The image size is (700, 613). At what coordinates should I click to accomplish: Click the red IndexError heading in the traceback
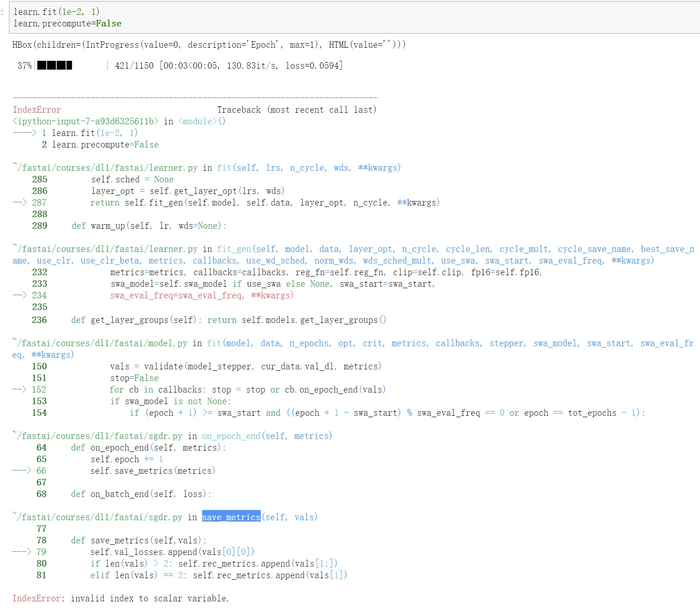pyautogui.click(x=37, y=110)
